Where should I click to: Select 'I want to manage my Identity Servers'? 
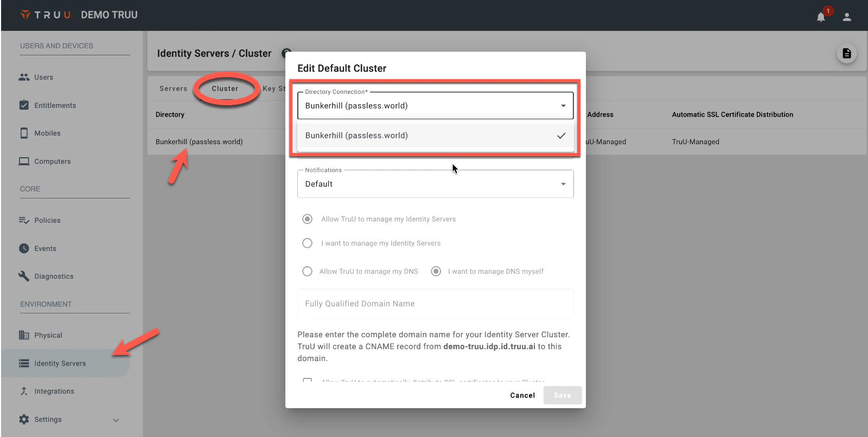click(x=307, y=243)
